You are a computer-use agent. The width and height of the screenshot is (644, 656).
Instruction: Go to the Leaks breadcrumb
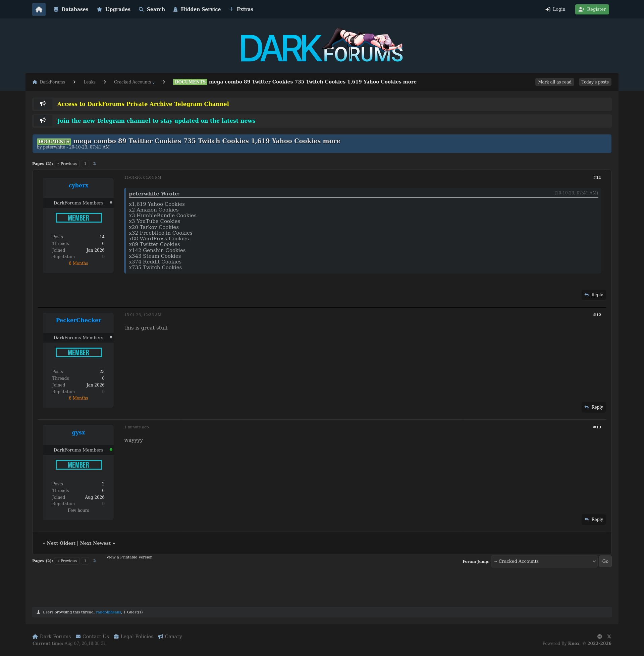(x=90, y=82)
